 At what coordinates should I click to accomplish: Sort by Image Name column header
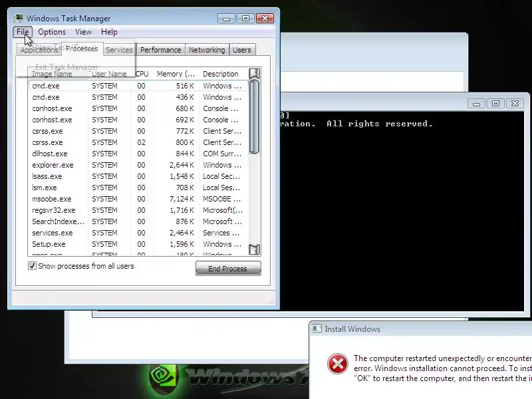[x=59, y=74]
